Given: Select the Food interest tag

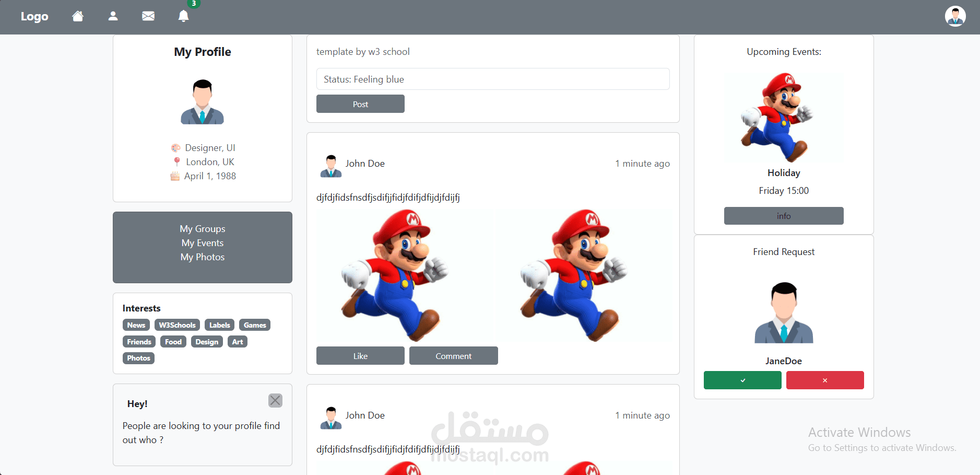Looking at the screenshot, I should 173,342.
